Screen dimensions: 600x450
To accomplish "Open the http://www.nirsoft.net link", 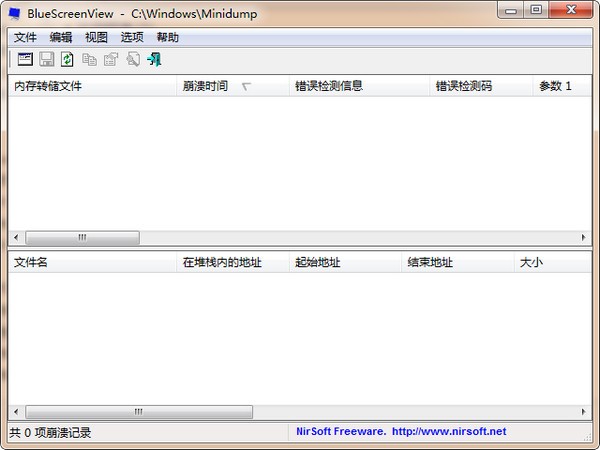I will (449, 432).
